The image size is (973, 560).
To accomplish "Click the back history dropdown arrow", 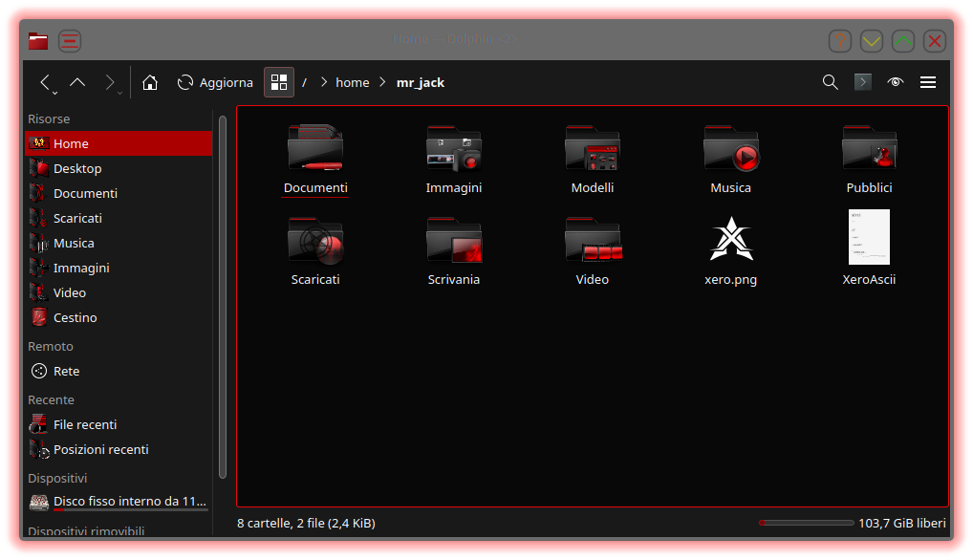I will tap(54, 93).
